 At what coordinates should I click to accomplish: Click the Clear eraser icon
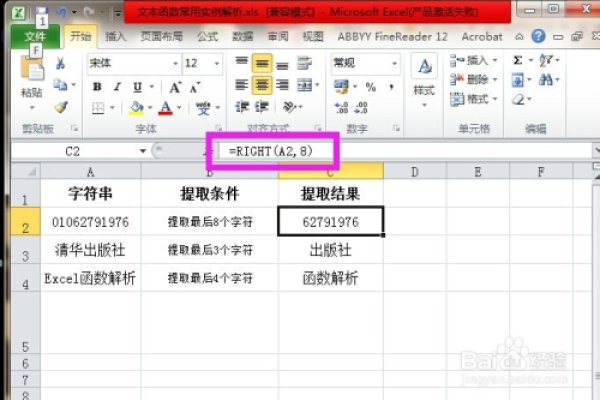[518, 100]
